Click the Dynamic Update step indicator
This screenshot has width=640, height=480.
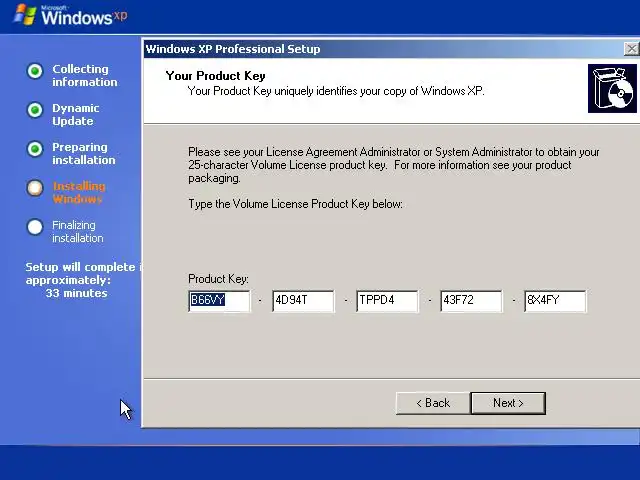[x=35, y=110]
